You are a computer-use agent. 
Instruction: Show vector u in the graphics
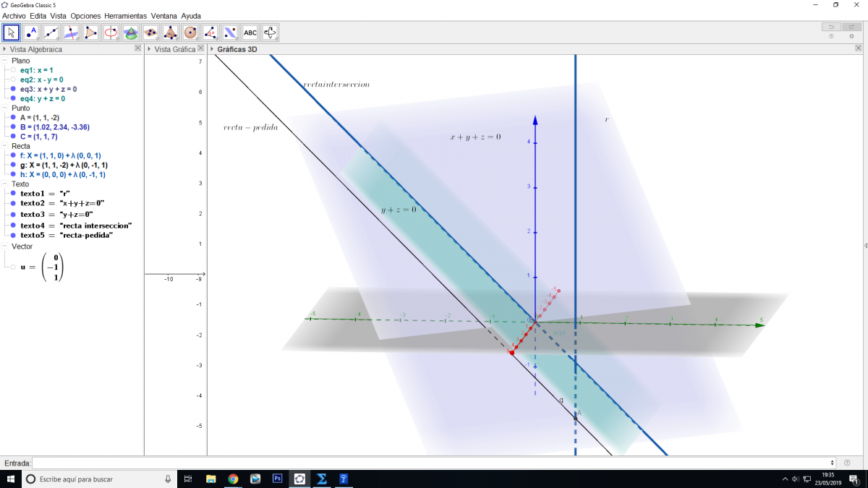(x=13, y=267)
